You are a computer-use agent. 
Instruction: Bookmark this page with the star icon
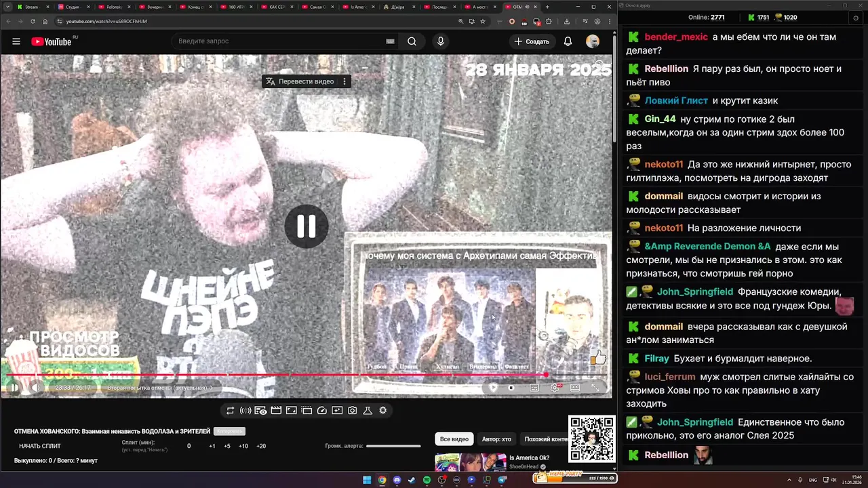click(483, 21)
